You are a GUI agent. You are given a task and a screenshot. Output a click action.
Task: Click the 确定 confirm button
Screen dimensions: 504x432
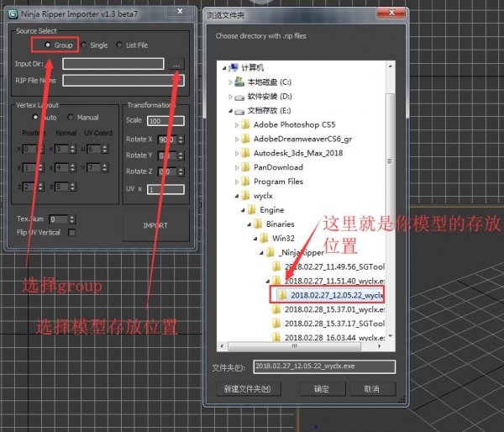pos(322,389)
